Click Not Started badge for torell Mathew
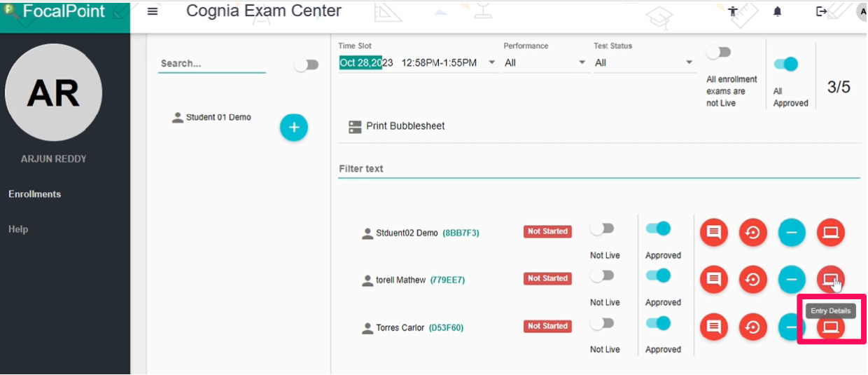Image resolution: width=868 pixels, height=375 pixels. pyautogui.click(x=547, y=278)
